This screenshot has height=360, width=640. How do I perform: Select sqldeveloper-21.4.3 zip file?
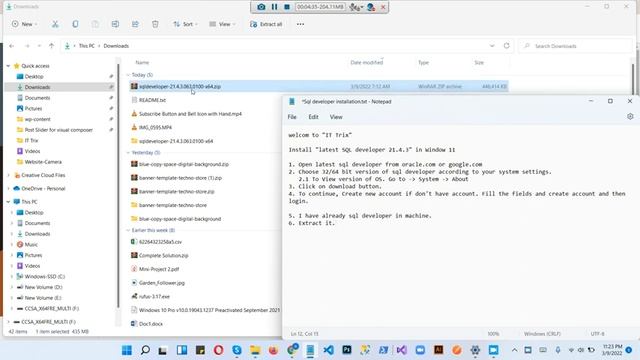pos(318,87)
